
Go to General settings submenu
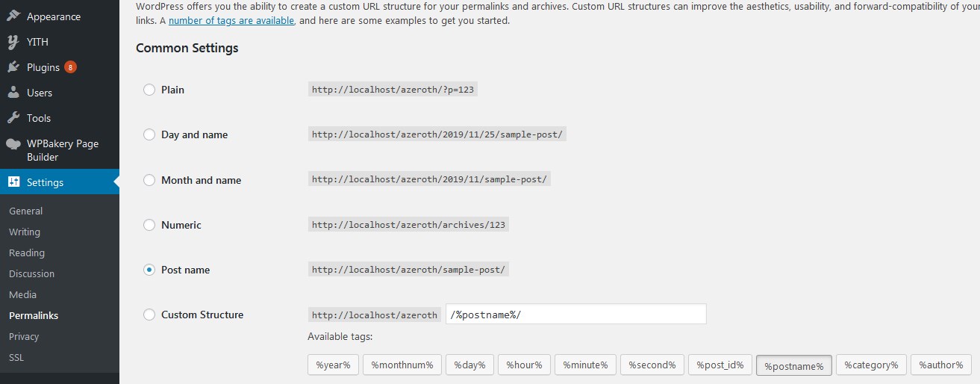pos(26,211)
